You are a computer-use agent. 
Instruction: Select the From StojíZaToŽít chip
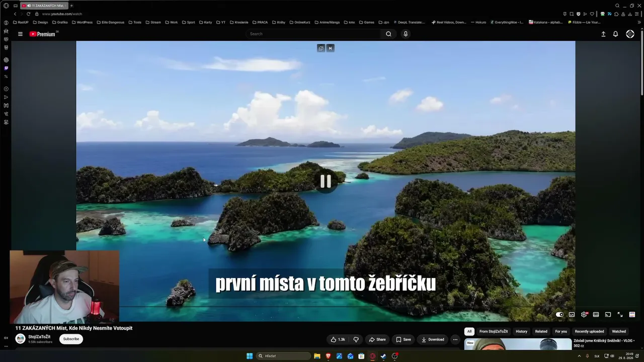[494, 331]
